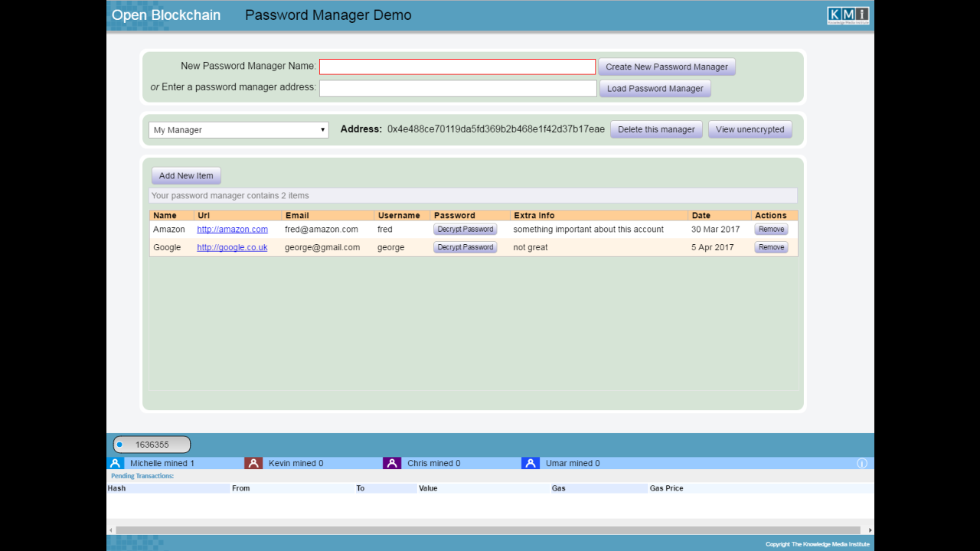Focus the New Password Manager Name field

click(x=457, y=67)
